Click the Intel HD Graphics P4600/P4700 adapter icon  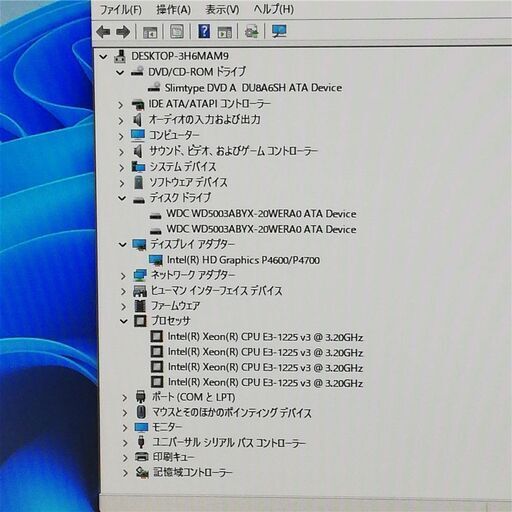[x=156, y=260]
